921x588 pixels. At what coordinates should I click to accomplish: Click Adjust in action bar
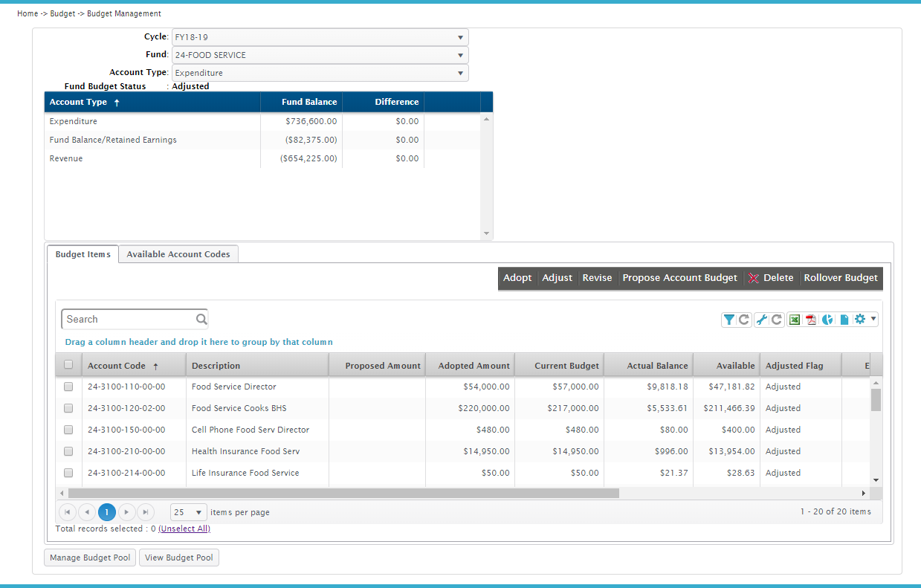(x=558, y=278)
